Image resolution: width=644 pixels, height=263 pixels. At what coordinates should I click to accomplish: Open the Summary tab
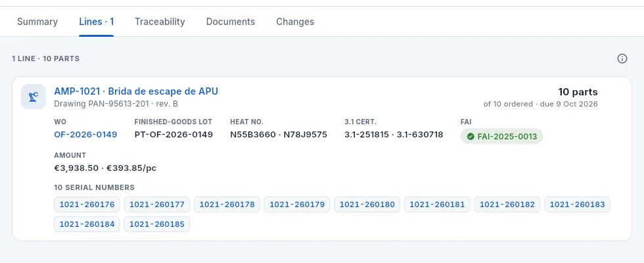click(x=37, y=22)
